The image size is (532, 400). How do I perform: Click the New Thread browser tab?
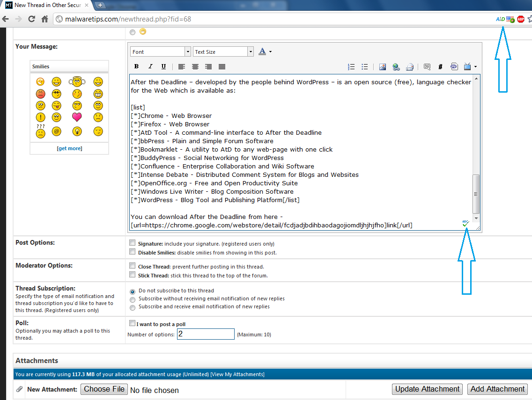point(47,5)
